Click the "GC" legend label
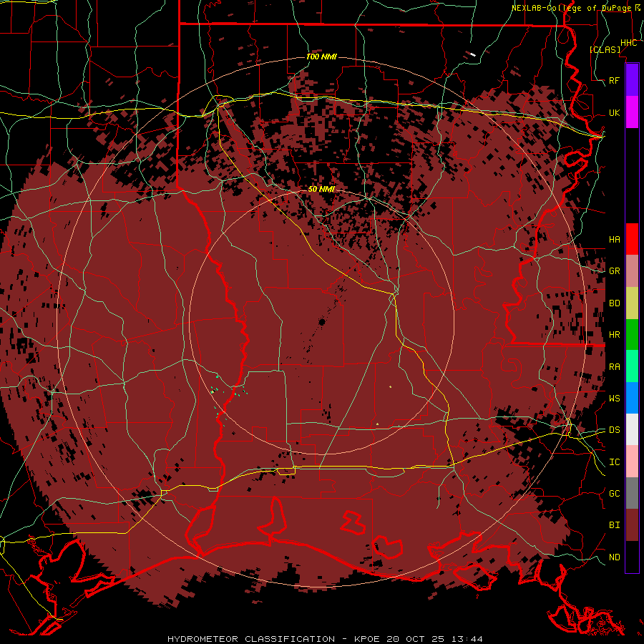 [x=614, y=493]
